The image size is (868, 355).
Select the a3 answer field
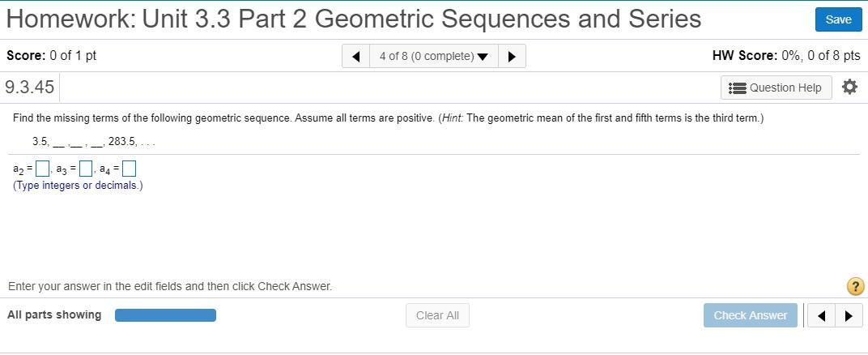(x=86, y=169)
